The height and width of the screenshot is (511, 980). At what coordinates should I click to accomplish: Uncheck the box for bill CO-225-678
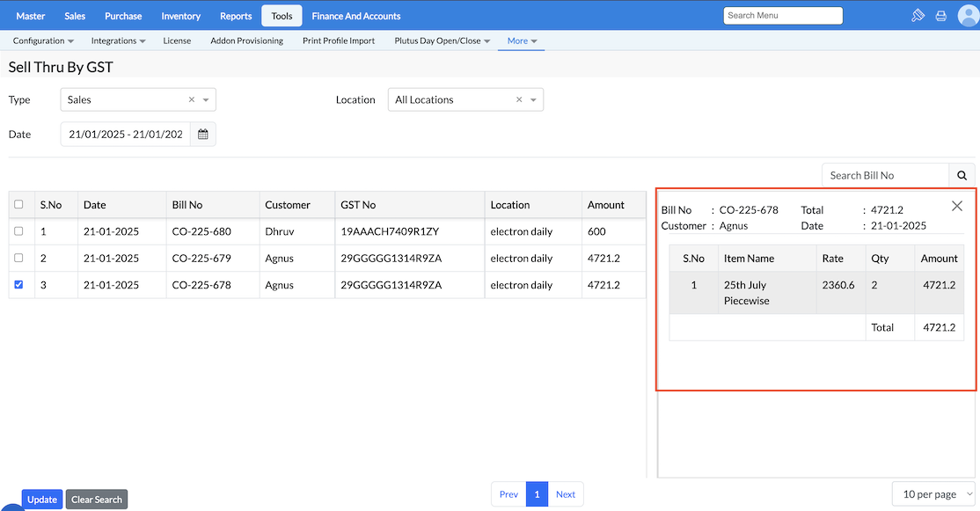tap(18, 285)
